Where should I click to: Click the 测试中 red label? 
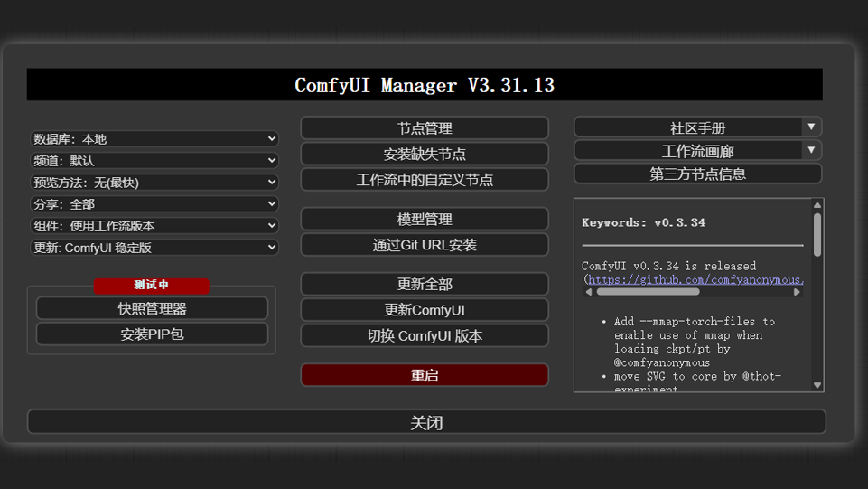[x=151, y=286]
